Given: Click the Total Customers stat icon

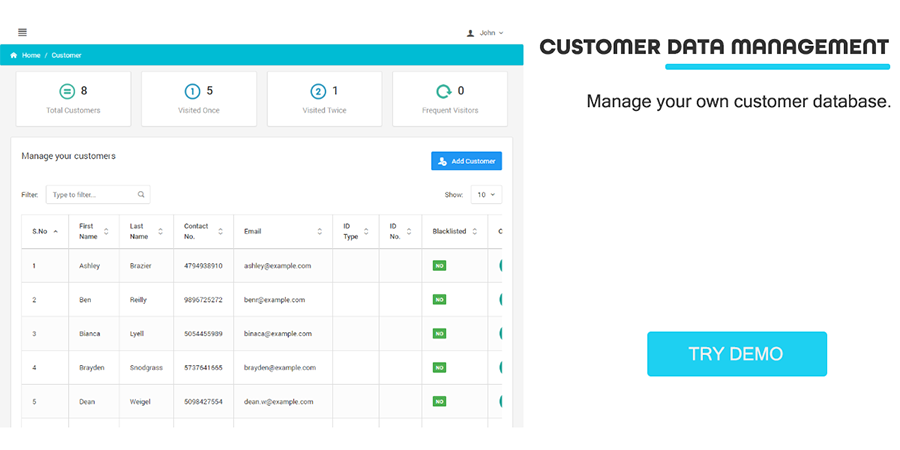Looking at the screenshot, I should click(x=67, y=91).
